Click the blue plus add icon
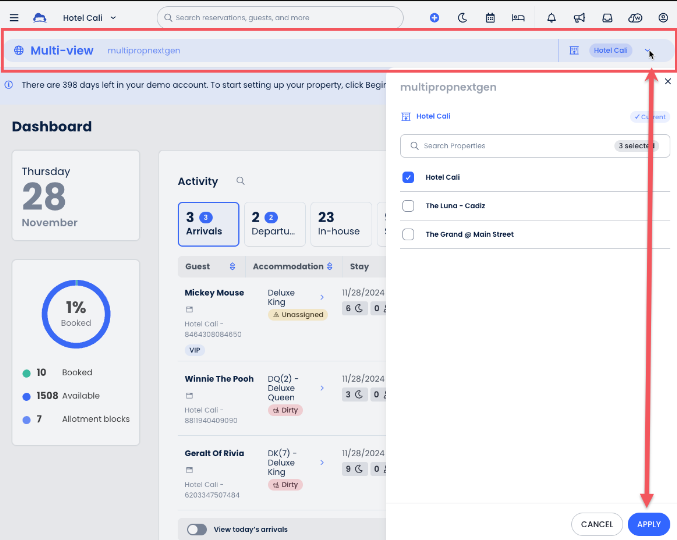 click(434, 18)
